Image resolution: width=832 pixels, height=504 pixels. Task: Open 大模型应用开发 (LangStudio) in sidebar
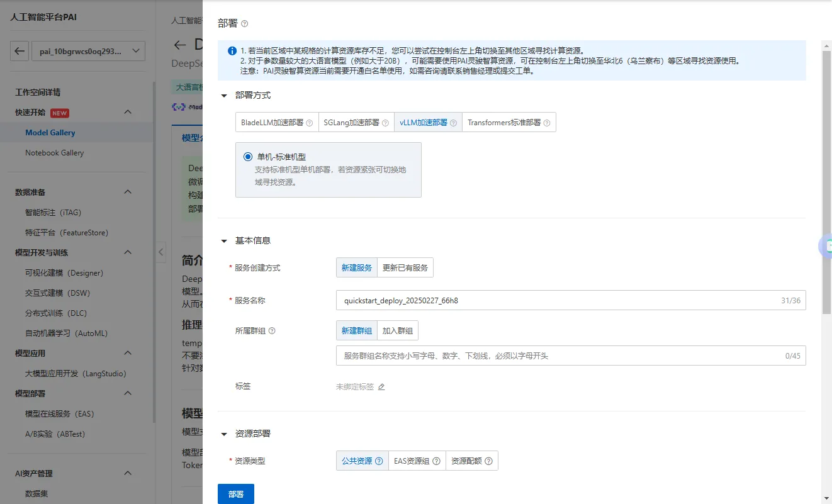(77, 374)
